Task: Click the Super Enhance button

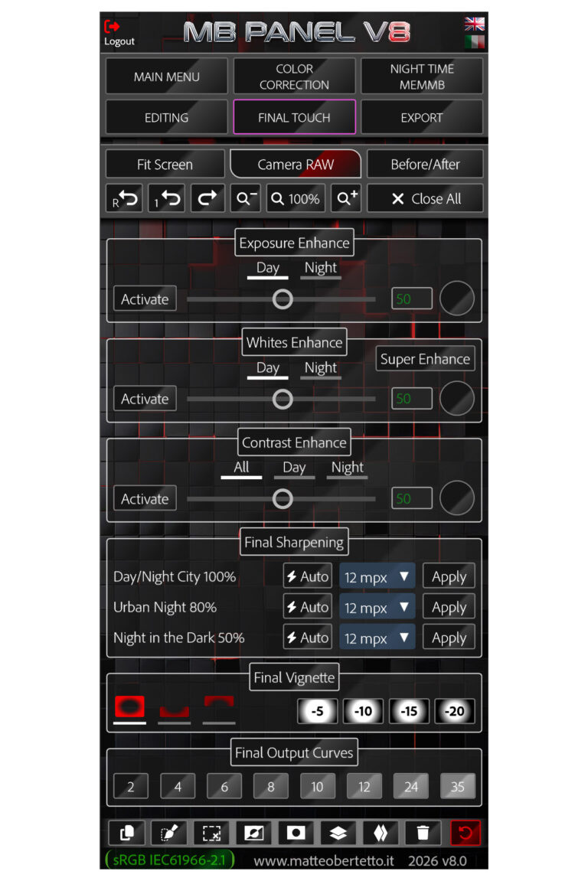Action: click(x=425, y=359)
